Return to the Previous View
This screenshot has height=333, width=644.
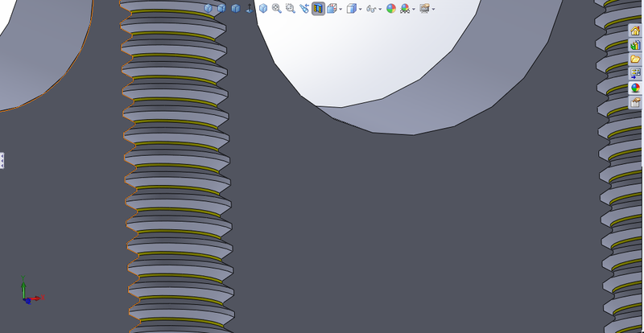[x=304, y=8]
